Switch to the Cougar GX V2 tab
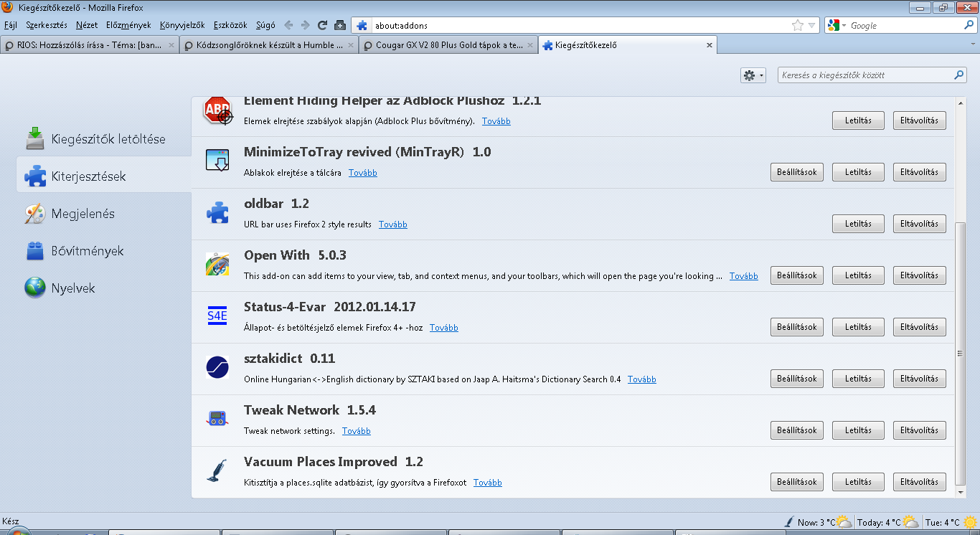Image resolution: width=980 pixels, height=535 pixels. click(448, 45)
